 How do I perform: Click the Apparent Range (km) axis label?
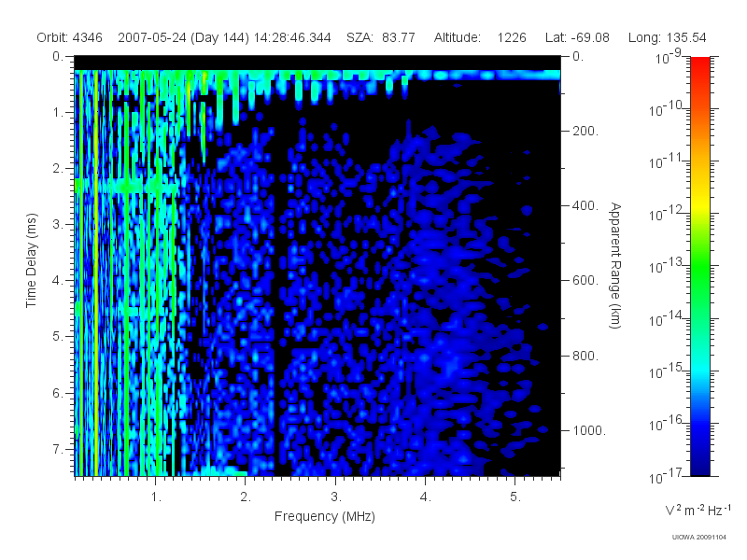pyautogui.click(x=615, y=265)
